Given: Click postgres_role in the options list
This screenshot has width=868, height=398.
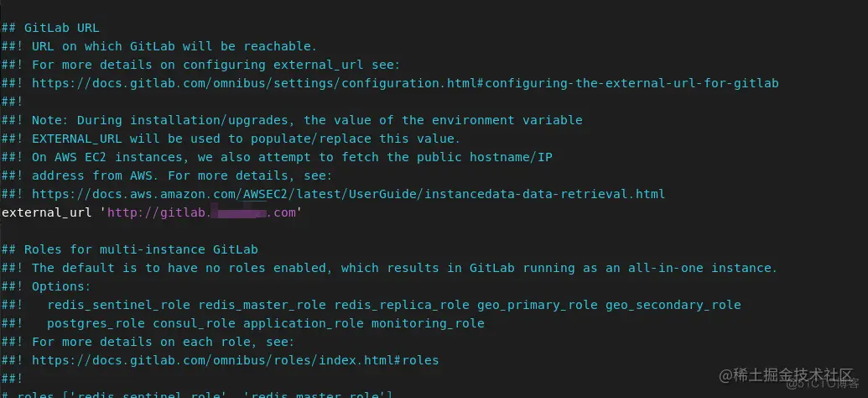Looking at the screenshot, I should (96, 323).
